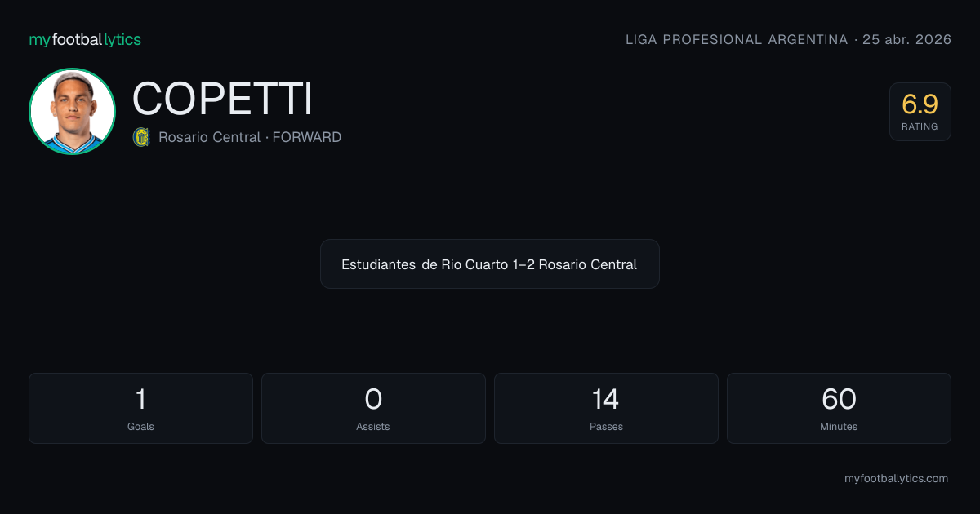The width and height of the screenshot is (980, 514).
Task: Click the 25 abr. 2026 date text
Action: point(907,39)
